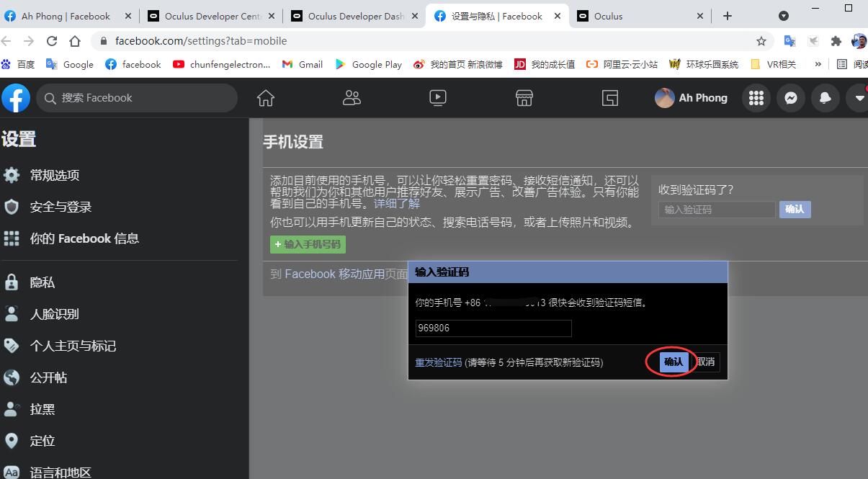Open the facebook bookmark
The image size is (868, 479).
click(133, 64)
